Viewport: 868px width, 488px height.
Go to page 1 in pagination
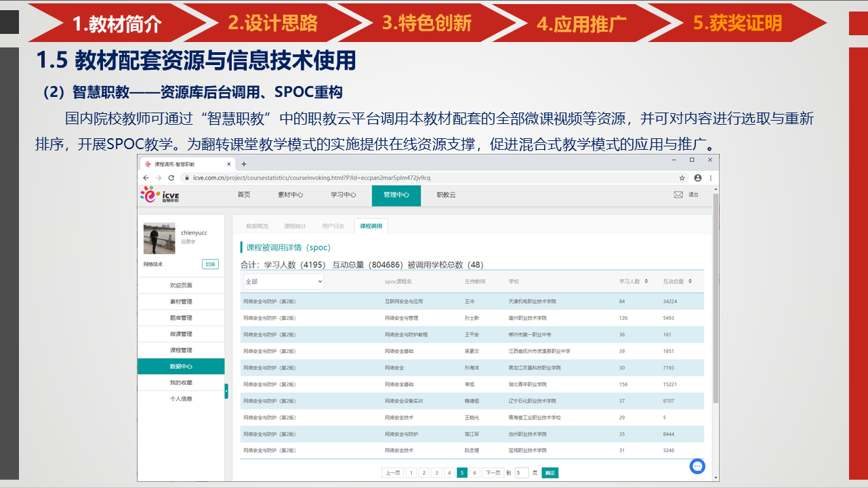[x=411, y=473]
